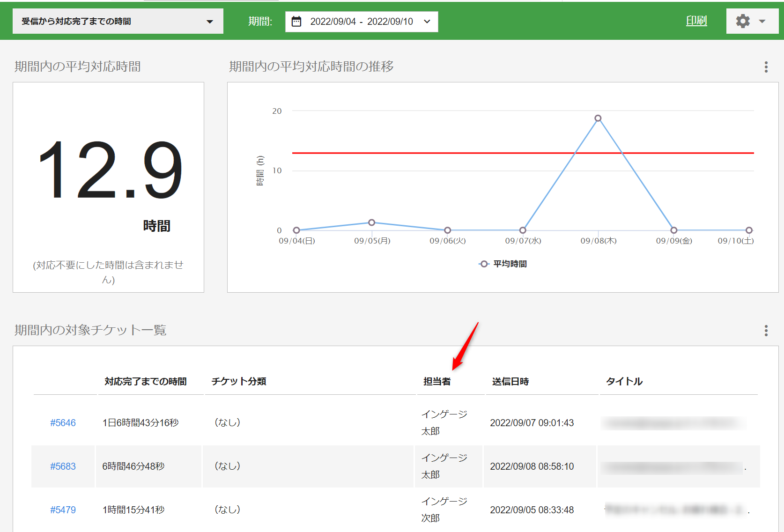
Task: Select the 09/05(月) data point on chart
Action: pos(371,222)
